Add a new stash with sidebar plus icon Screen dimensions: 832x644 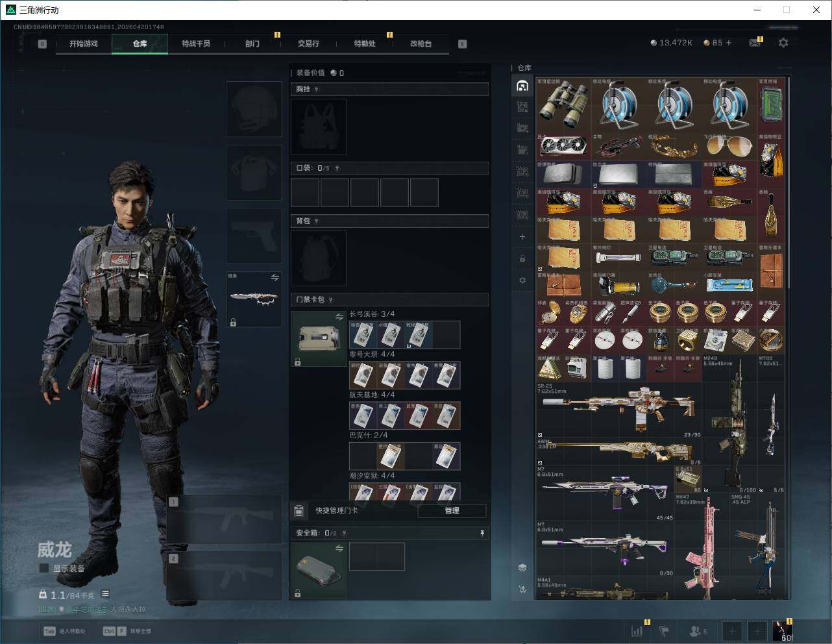tap(522, 237)
